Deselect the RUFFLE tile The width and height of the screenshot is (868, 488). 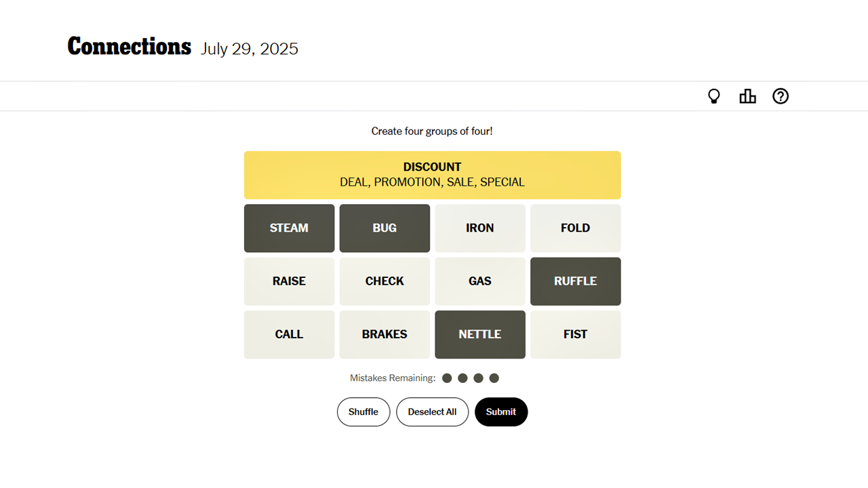(575, 281)
